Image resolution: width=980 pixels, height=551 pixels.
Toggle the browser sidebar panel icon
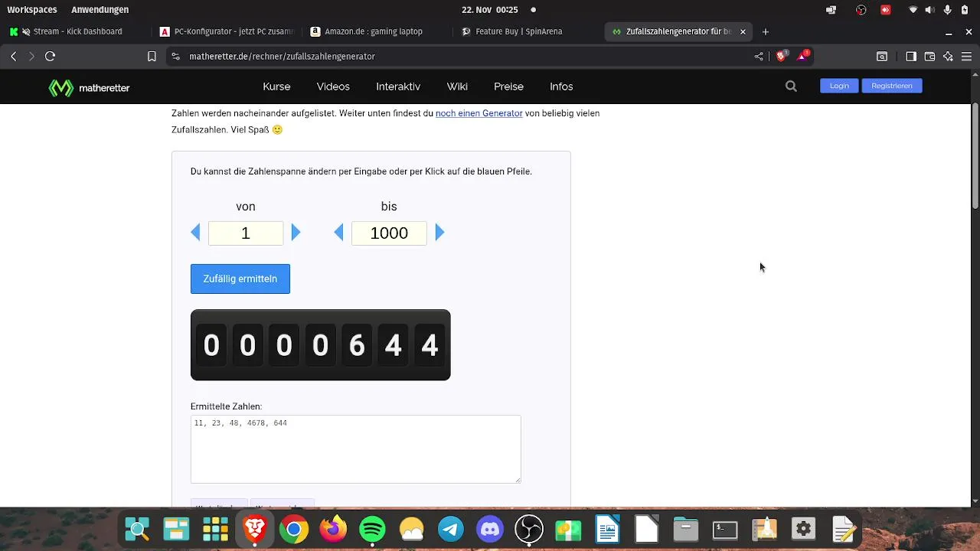coord(911,56)
